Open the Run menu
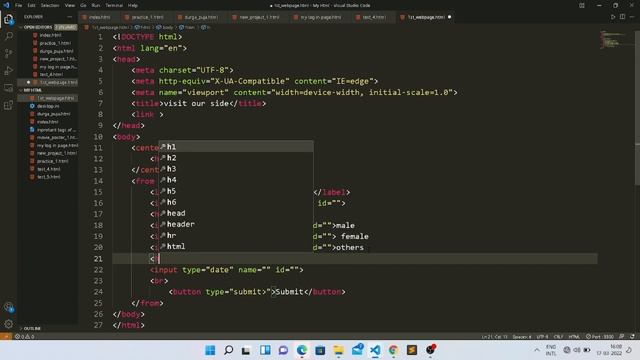640x360 pixels. click(x=96, y=5)
